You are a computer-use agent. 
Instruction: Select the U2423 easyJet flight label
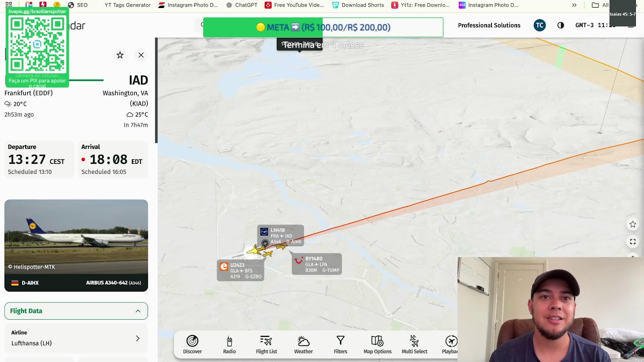coord(240,270)
